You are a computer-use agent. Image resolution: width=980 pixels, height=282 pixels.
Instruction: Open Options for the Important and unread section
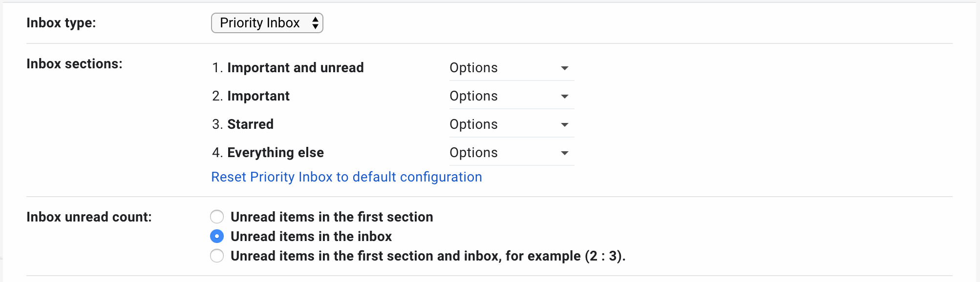pos(511,68)
